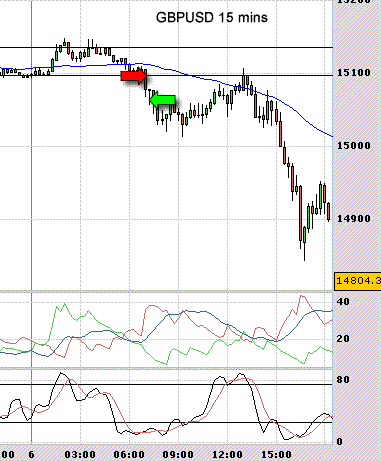Click the 40 level label on ADX panel
Viewport: 381px width, 461px height.
[343, 302]
